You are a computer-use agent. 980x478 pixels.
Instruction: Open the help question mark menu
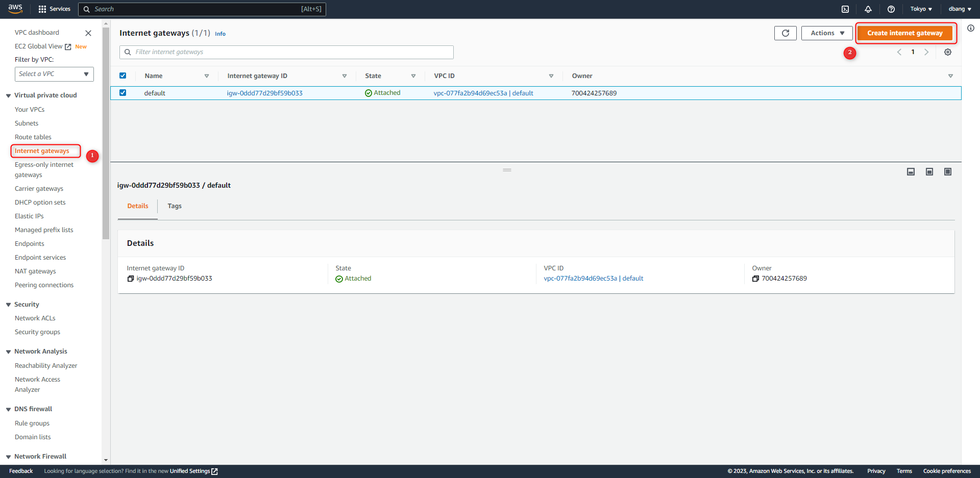tap(891, 9)
